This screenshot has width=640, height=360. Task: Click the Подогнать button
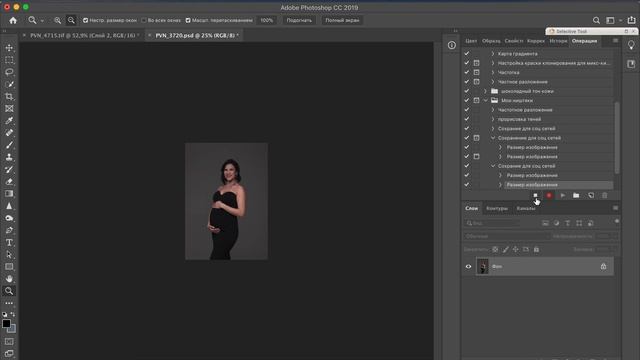299,20
